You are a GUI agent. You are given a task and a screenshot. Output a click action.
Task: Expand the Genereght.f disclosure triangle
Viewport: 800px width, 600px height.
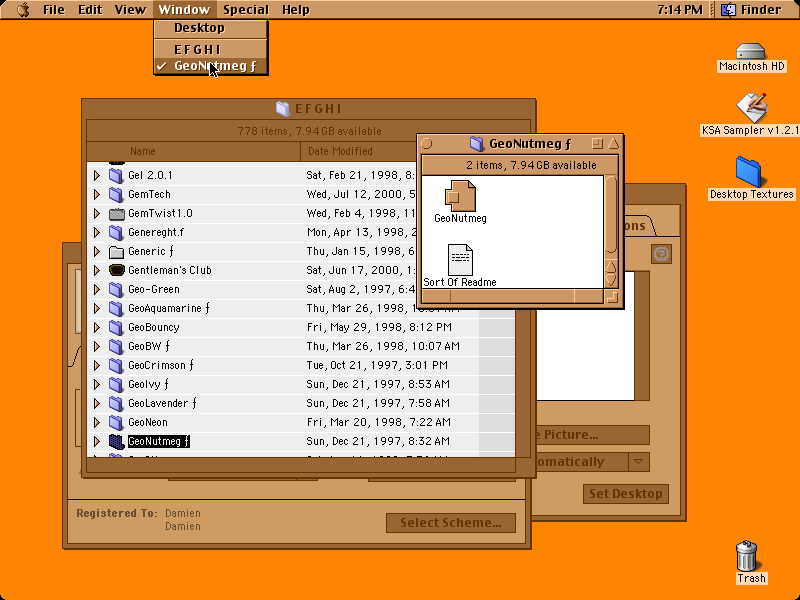[96, 233]
